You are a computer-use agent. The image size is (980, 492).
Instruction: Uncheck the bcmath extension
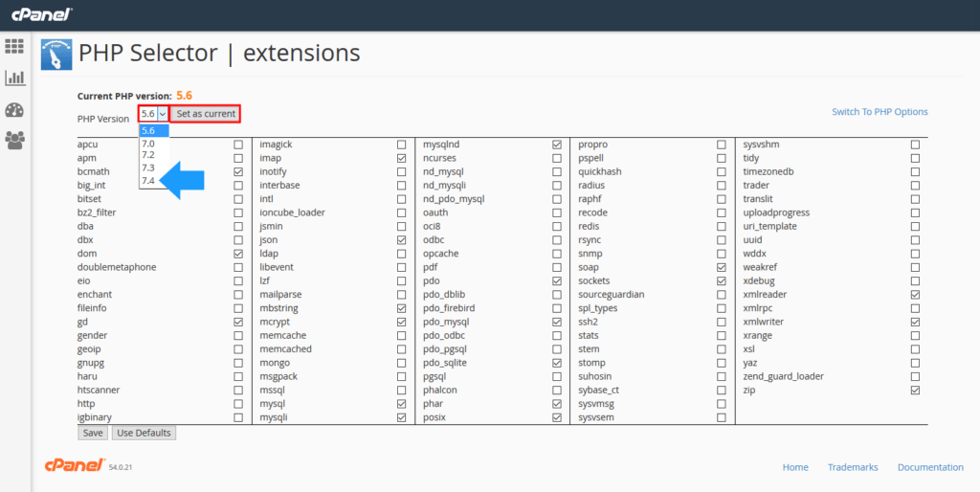pyautogui.click(x=238, y=171)
